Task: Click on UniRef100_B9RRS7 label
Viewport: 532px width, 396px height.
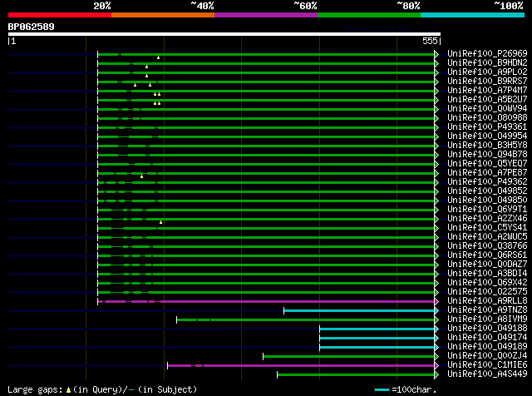Action: point(487,82)
